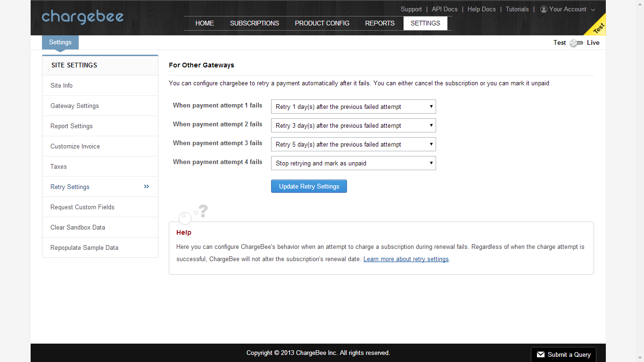Open Customize Invoice in the sidebar
The width and height of the screenshot is (644, 362).
[100, 146]
